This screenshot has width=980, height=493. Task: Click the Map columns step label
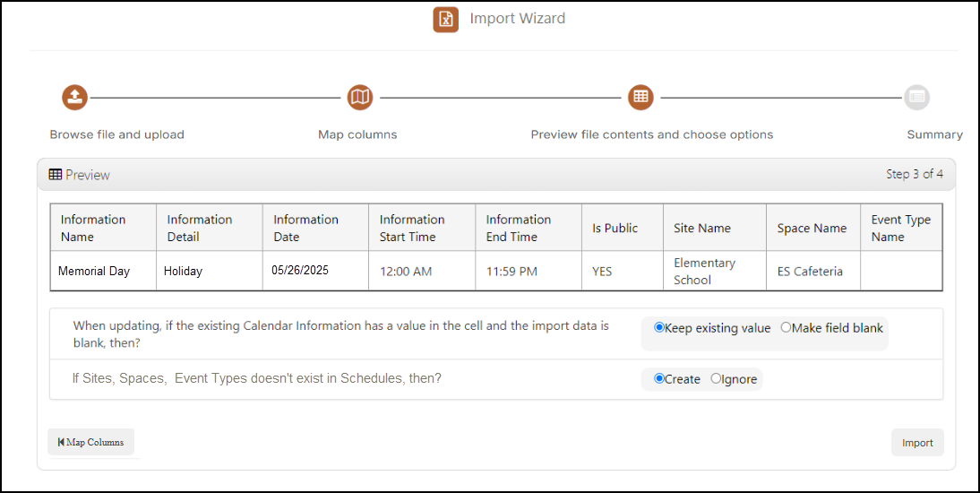coord(357,134)
